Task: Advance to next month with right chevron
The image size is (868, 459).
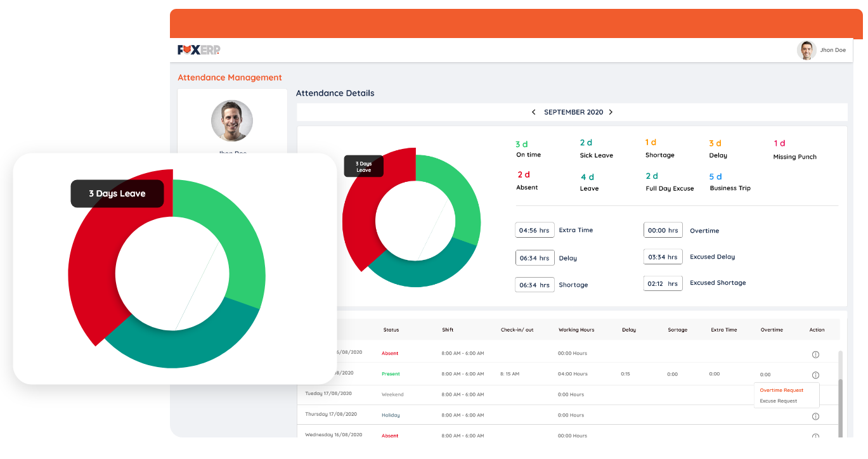Action: tap(611, 112)
